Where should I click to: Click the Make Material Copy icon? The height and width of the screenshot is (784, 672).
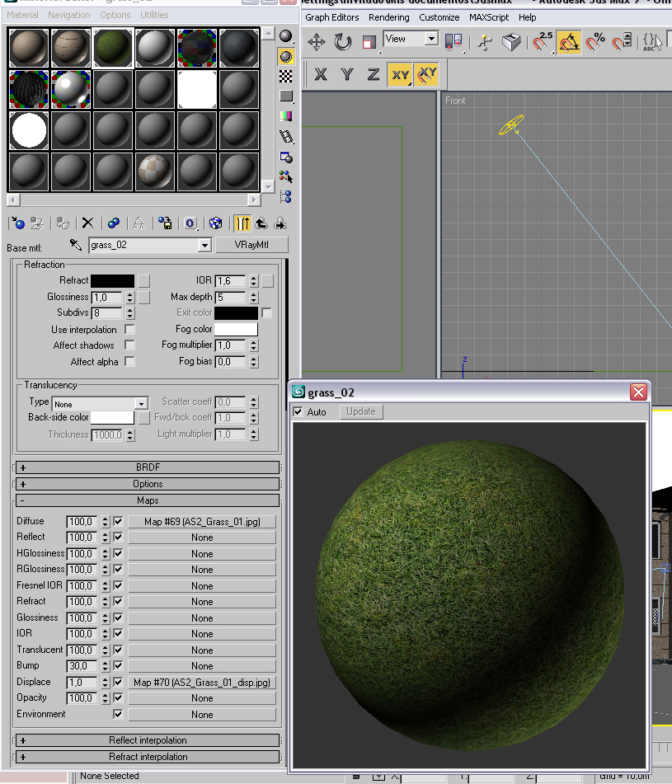114,223
